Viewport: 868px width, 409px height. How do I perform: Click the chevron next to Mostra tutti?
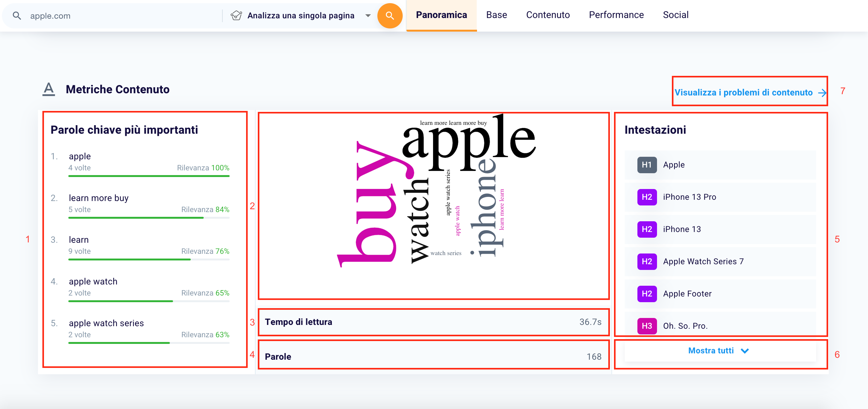[745, 351]
